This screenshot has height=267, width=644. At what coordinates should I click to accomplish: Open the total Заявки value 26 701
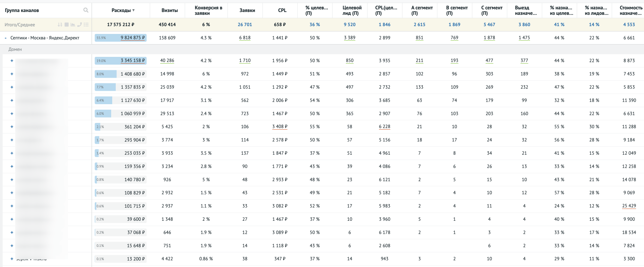245,25
